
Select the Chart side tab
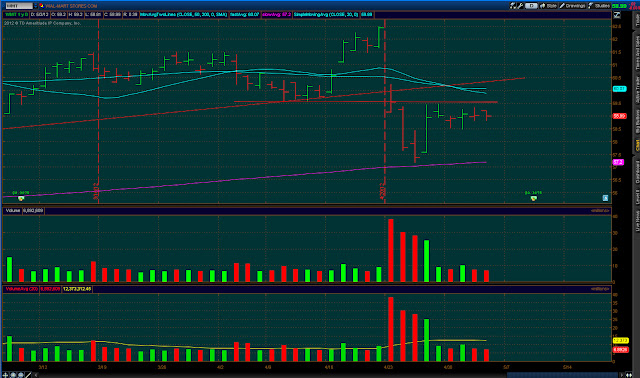[637, 145]
